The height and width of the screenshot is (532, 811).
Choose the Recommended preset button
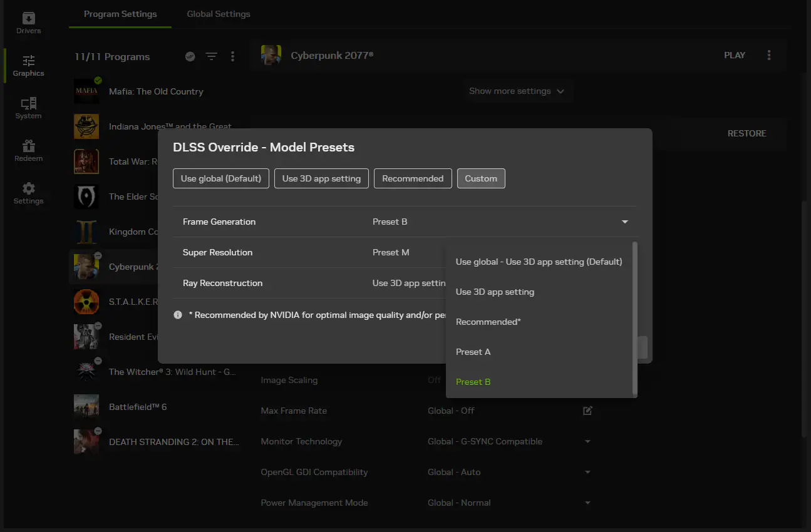click(413, 178)
